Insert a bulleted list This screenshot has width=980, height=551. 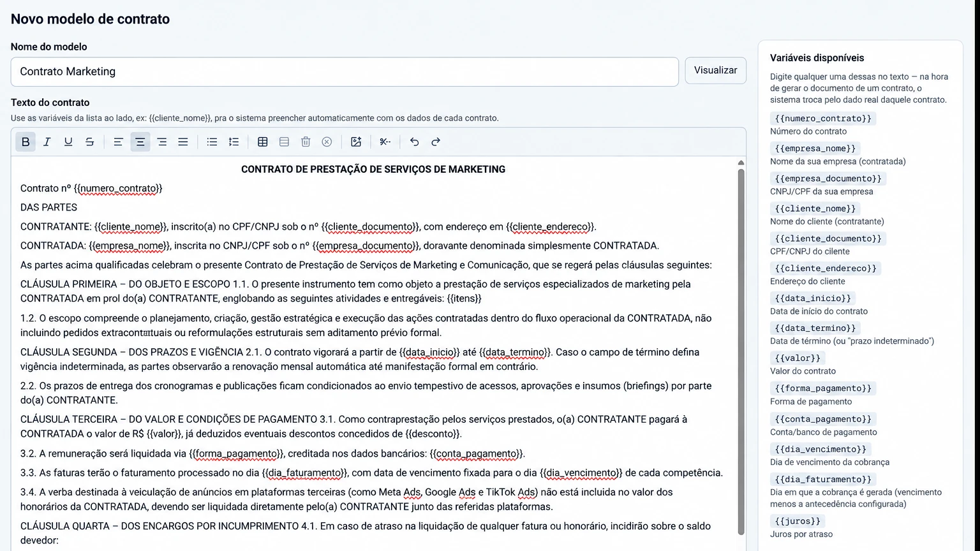[212, 142]
